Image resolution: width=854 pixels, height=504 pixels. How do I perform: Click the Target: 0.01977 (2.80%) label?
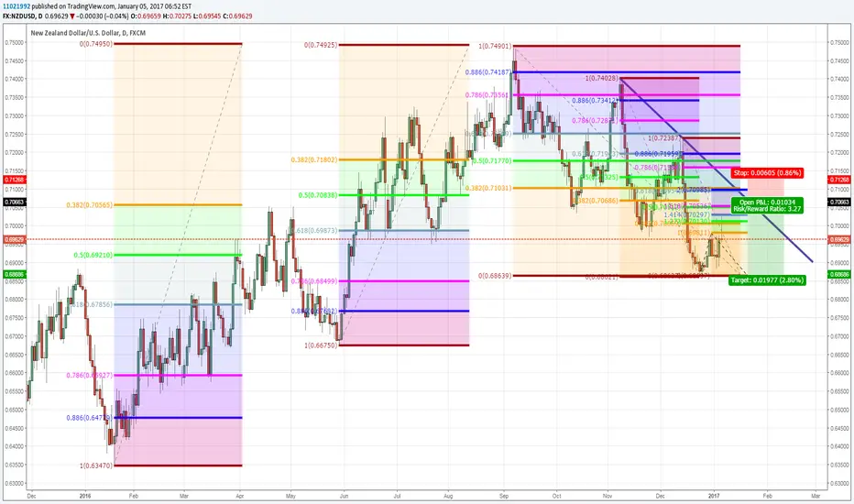[767, 280]
